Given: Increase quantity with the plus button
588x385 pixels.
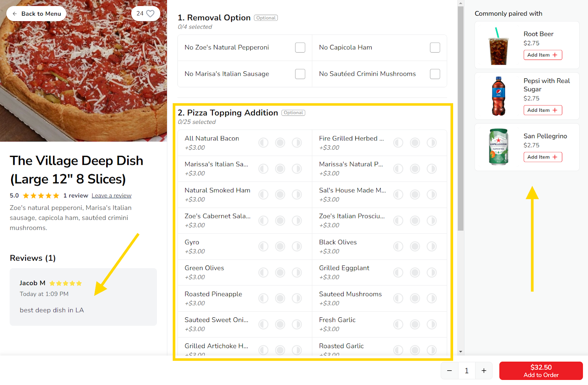Looking at the screenshot, I should pyautogui.click(x=484, y=371).
